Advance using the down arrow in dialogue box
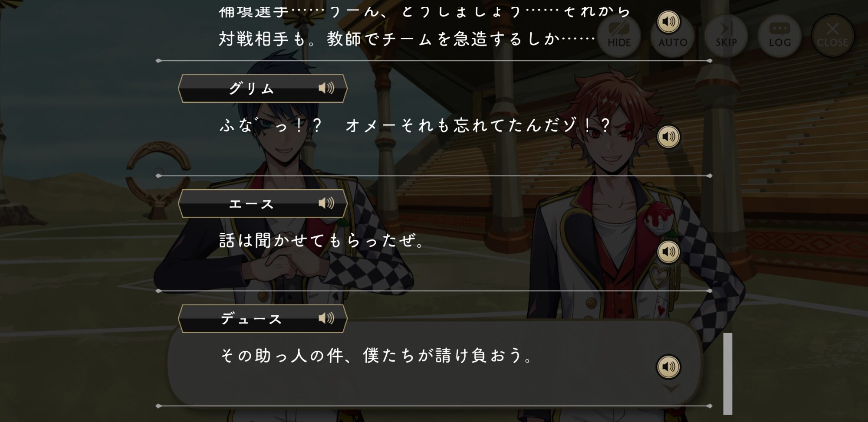868x422 pixels. pos(671,388)
